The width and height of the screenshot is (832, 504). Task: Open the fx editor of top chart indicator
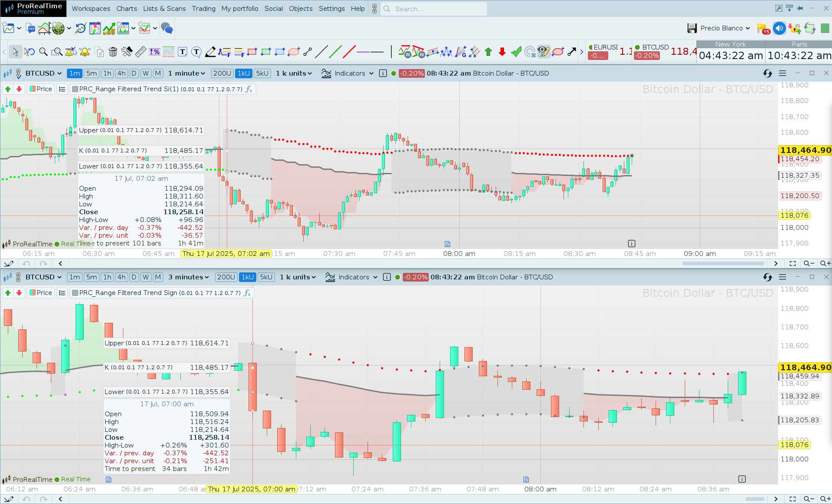(x=249, y=89)
